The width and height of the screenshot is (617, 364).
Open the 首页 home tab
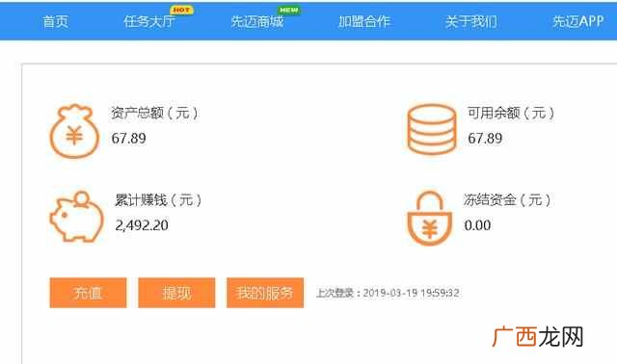(55, 21)
